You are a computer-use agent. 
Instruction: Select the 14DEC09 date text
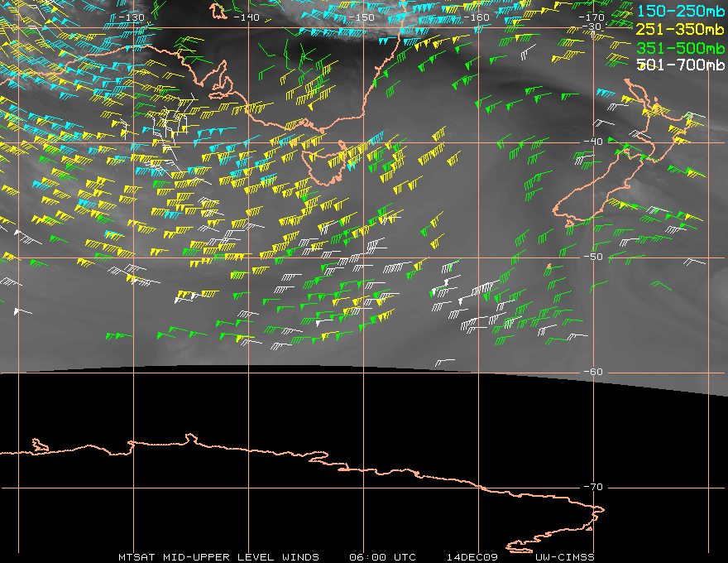(469, 557)
